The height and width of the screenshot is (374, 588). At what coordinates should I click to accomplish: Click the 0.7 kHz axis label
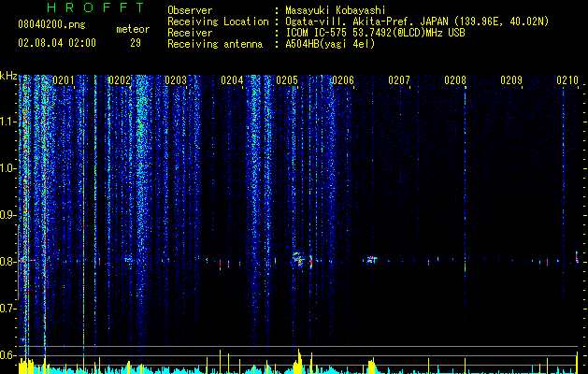click(8, 309)
